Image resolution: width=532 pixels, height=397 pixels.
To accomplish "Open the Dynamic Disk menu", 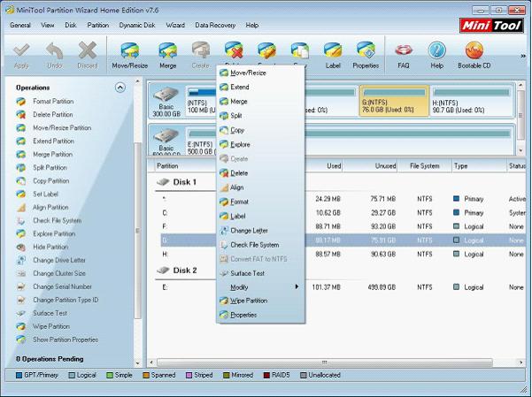I will 137,25.
